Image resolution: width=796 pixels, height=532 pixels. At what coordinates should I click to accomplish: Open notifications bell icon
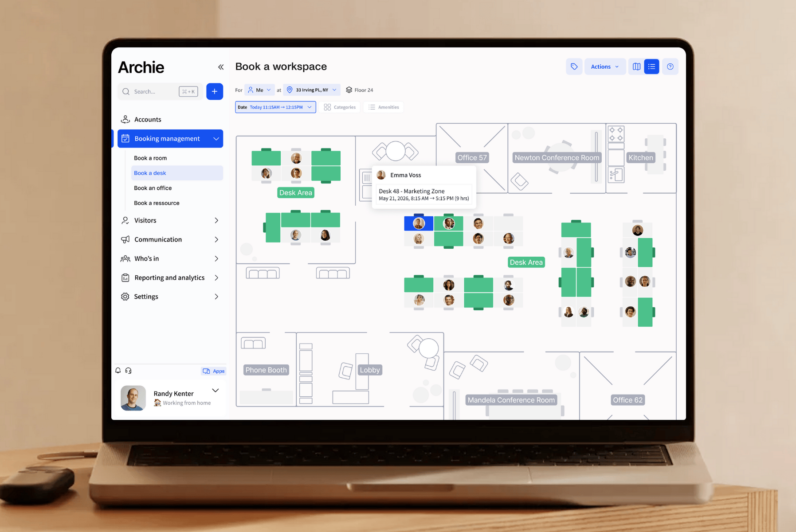click(118, 371)
